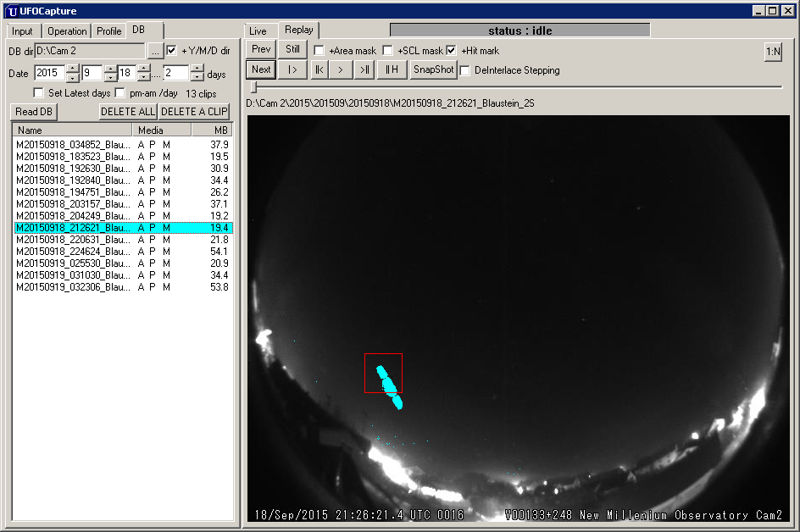
Task: Toggle DeInterlace Stepping checkbox
Action: pyautogui.click(x=464, y=70)
